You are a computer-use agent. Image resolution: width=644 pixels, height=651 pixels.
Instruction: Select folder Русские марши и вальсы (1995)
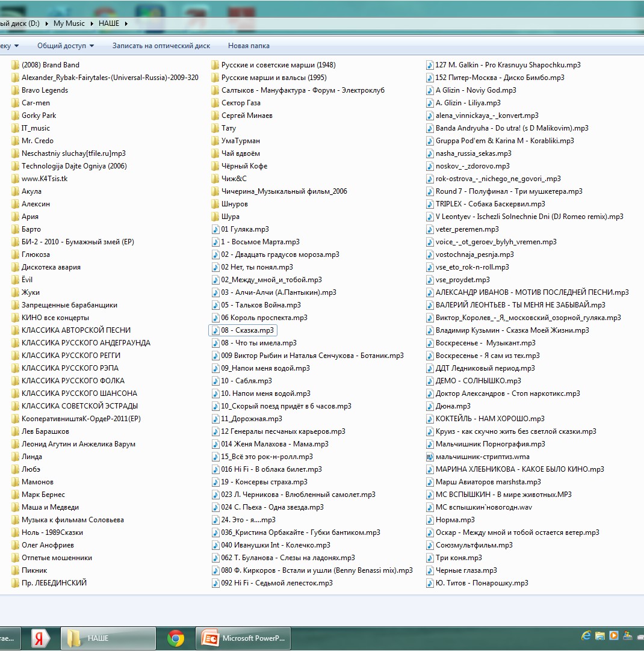(x=269, y=78)
